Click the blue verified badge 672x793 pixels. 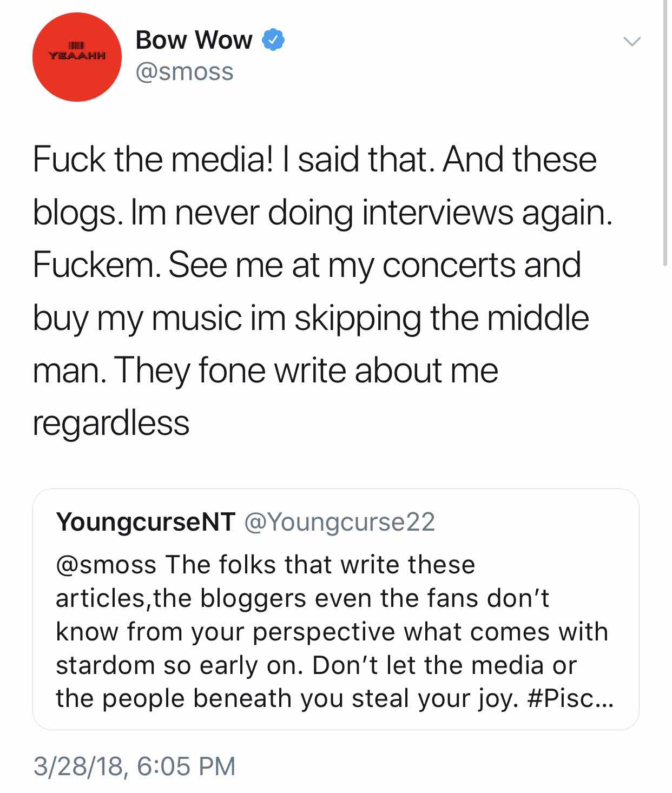(x=273, y=39)
